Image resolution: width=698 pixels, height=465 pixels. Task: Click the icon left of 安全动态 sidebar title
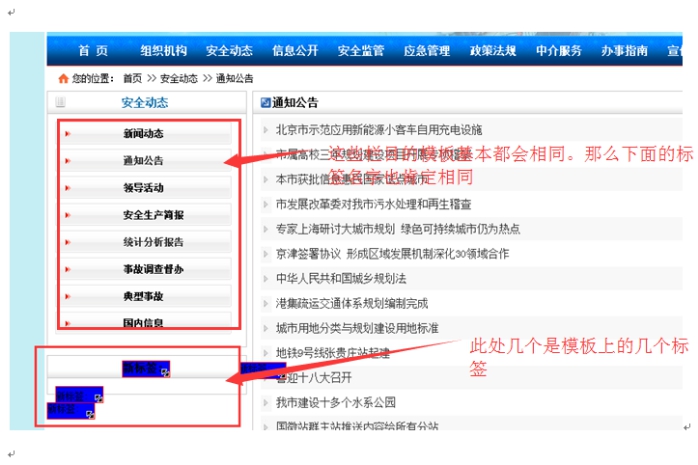(x=60, y=102)
